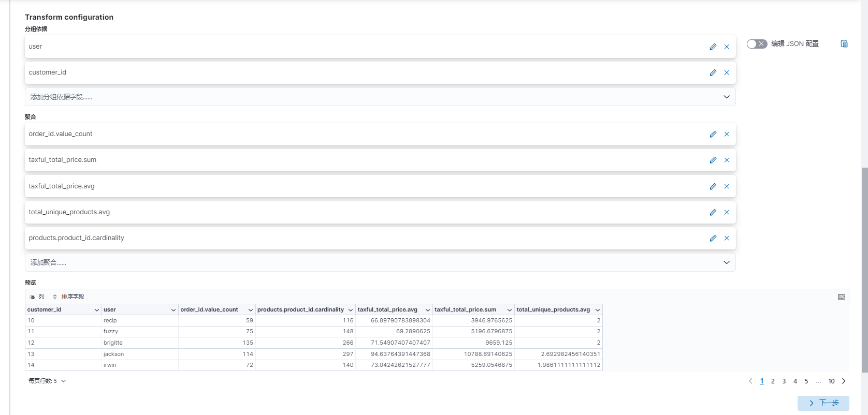
Task: Select cell value 69.2890625
Action: (x=394, y=332)
